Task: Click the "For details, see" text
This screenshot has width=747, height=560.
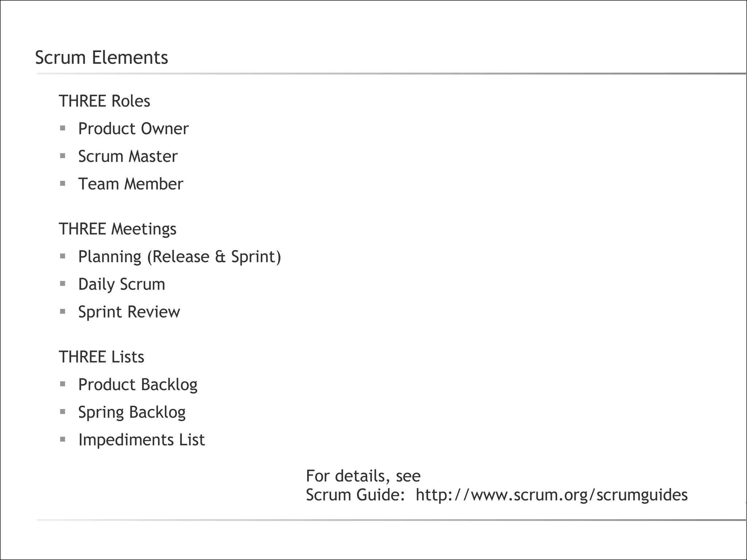Action: [x=363, y=476]
